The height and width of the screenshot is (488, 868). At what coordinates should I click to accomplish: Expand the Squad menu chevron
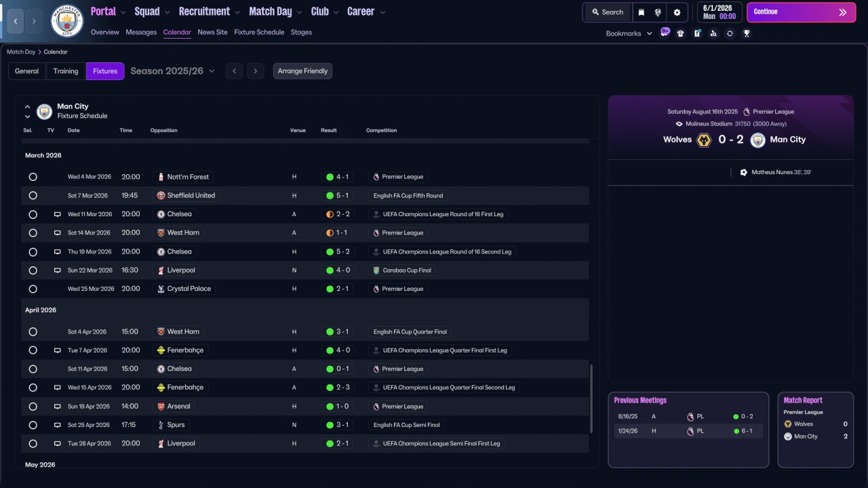(x=167, y=12)
